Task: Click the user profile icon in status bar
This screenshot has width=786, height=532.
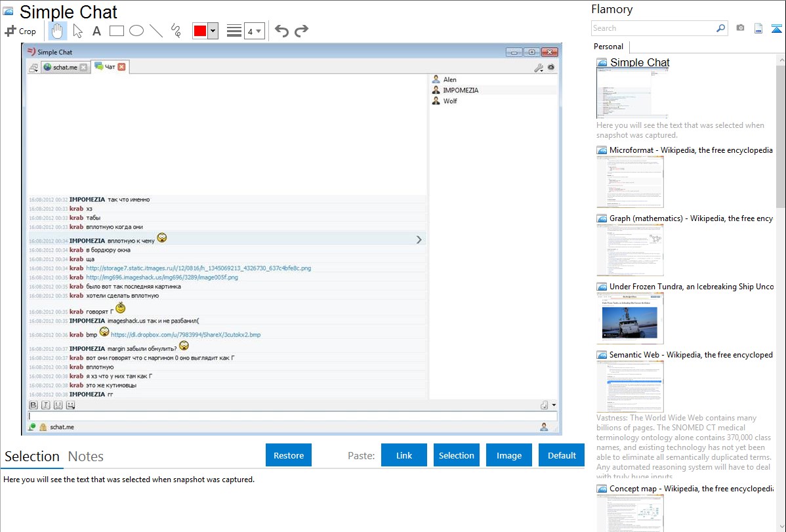Action: pyautogui.click(x=544, y=427)
